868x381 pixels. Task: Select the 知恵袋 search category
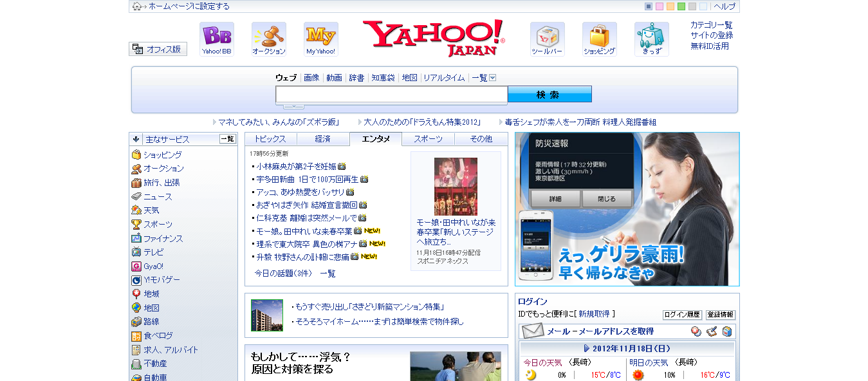(383, 78)
